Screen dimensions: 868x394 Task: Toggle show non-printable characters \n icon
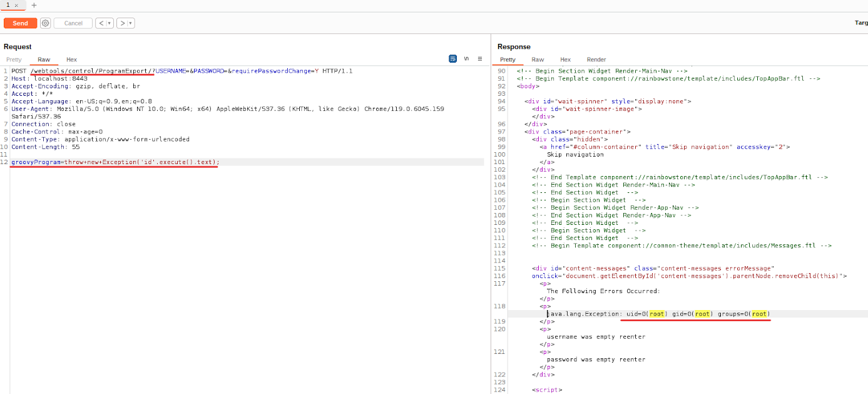pos(466,58)
